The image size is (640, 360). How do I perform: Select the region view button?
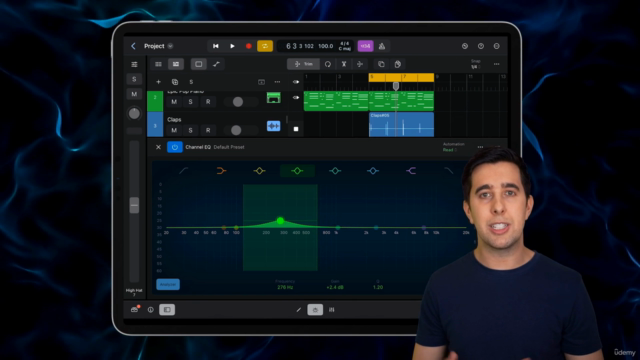[x=198, y=64]
